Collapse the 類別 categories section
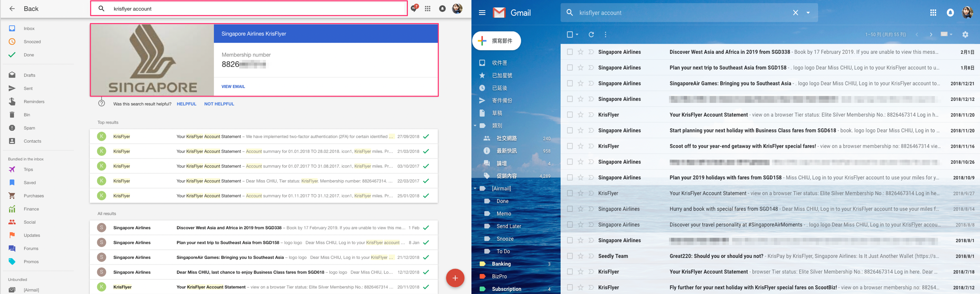The height and width of the screenshot is (294, 980). coord(475,126)
